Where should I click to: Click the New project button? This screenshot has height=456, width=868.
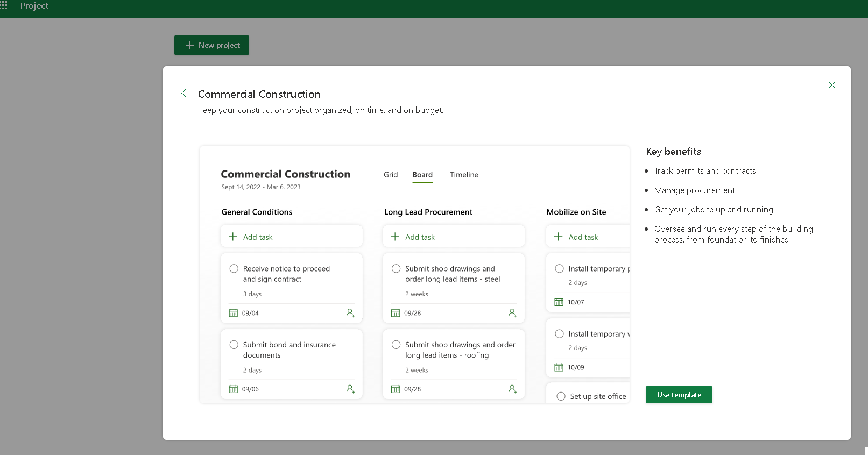211,45
